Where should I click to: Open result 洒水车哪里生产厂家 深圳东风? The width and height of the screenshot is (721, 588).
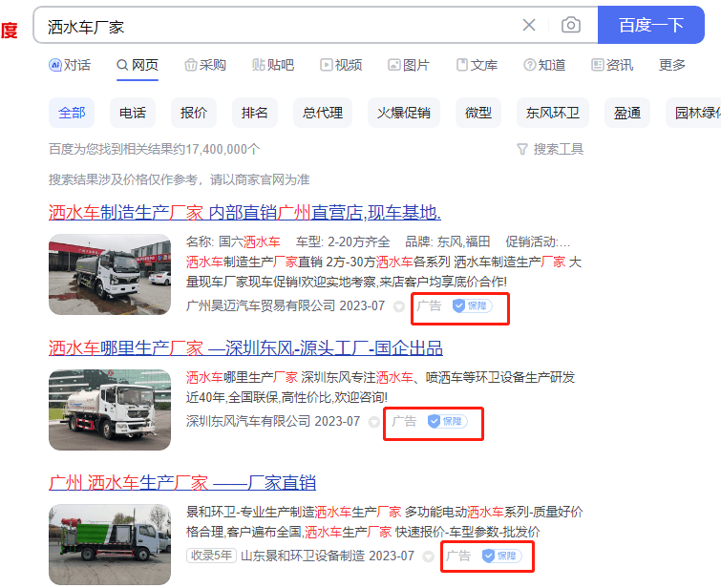pos(245,348)
